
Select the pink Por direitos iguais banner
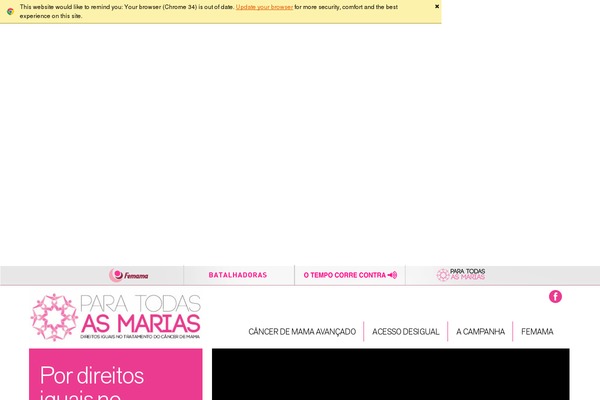click(116, 374)
